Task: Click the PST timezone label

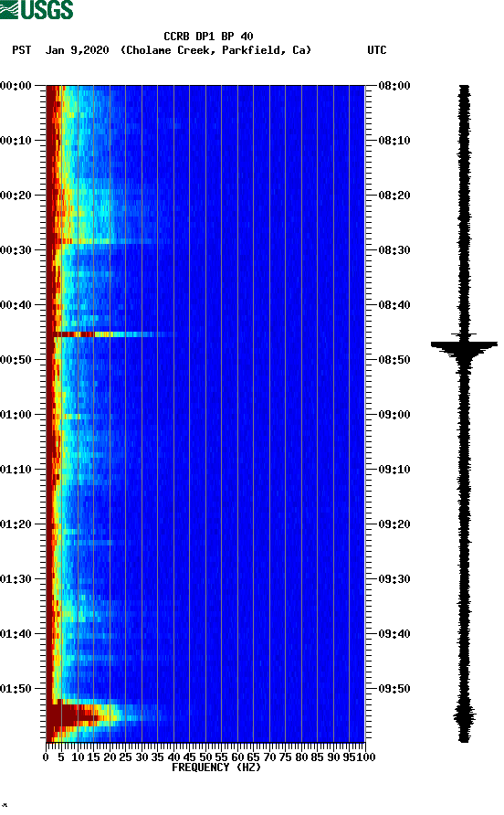Action: coord(22,50)
